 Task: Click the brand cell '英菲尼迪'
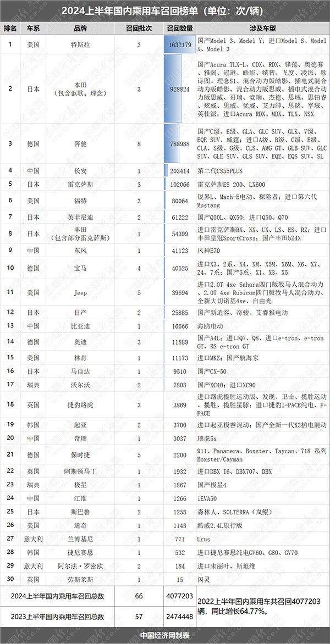[x=80, y=218]
